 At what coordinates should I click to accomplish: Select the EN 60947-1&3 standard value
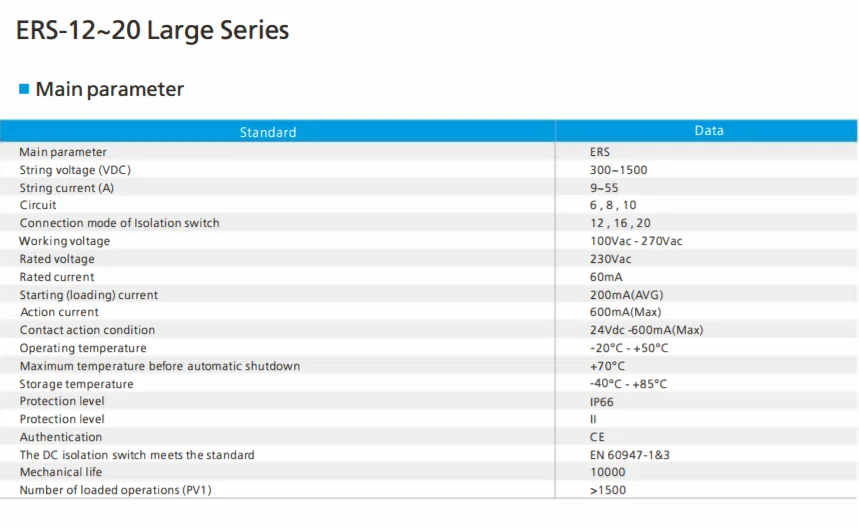point(629,455)
